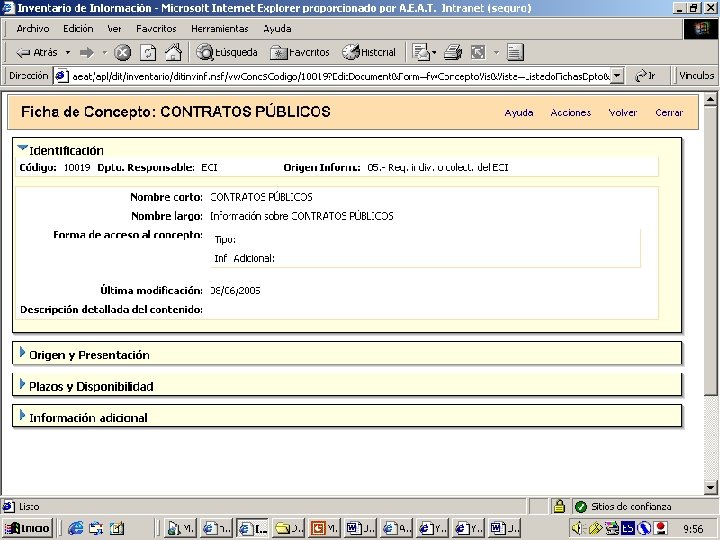
Task: Expand the Origen y Presentación section
Action: (x=22, y=352)
